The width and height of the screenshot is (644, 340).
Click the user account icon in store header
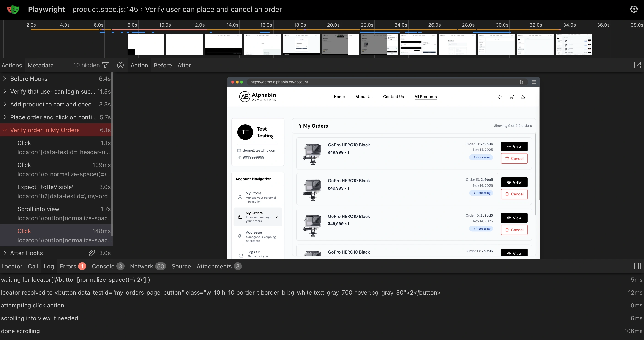click(x=523, y=97)
